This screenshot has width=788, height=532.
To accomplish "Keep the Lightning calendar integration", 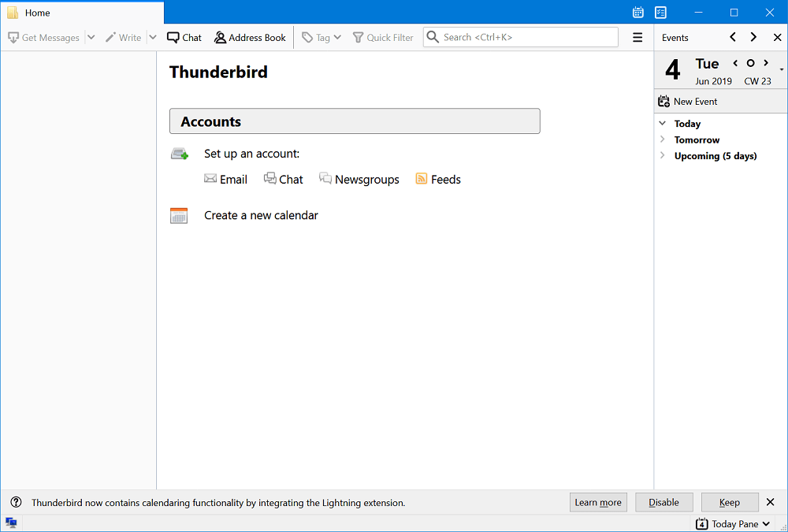I will coord(730,502).
